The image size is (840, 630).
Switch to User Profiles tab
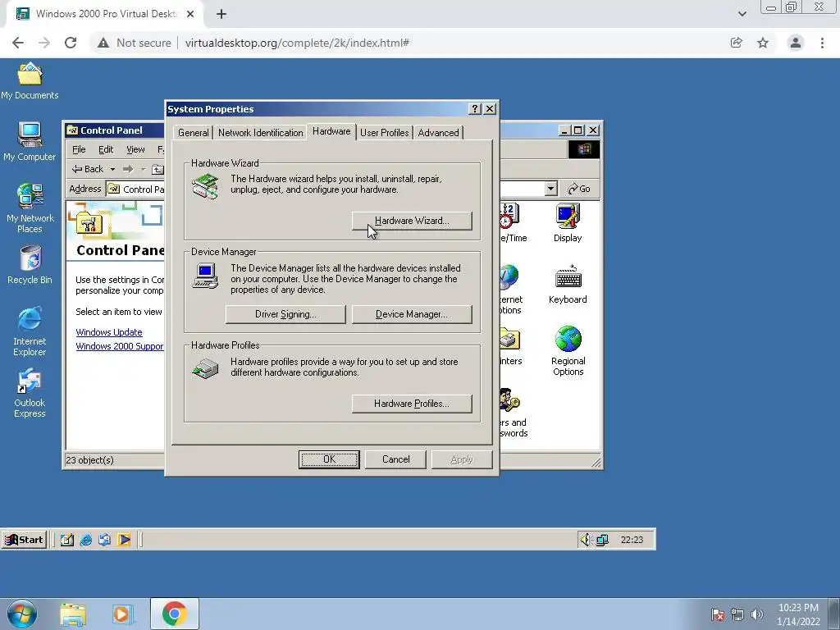coord(384,133)
